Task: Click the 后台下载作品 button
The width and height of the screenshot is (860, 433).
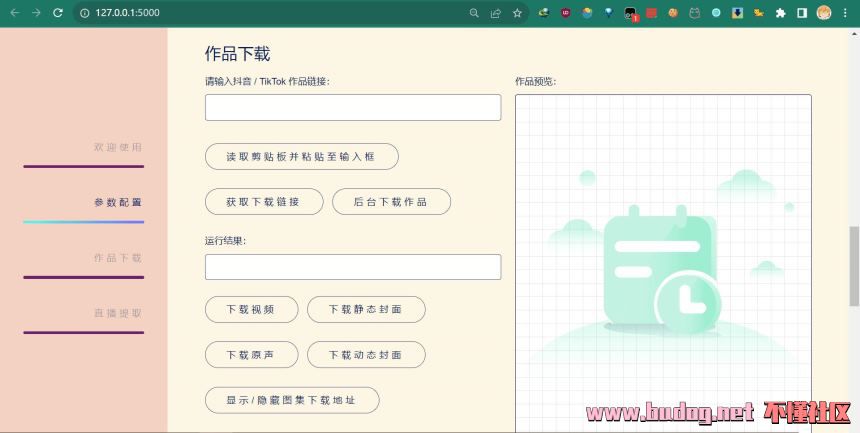Action: [391, 201]
